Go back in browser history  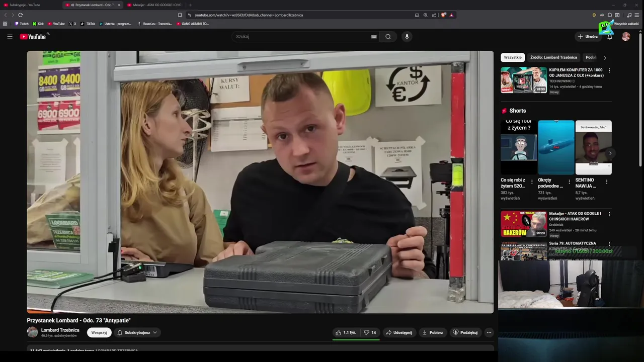click(x=6, y=15)
